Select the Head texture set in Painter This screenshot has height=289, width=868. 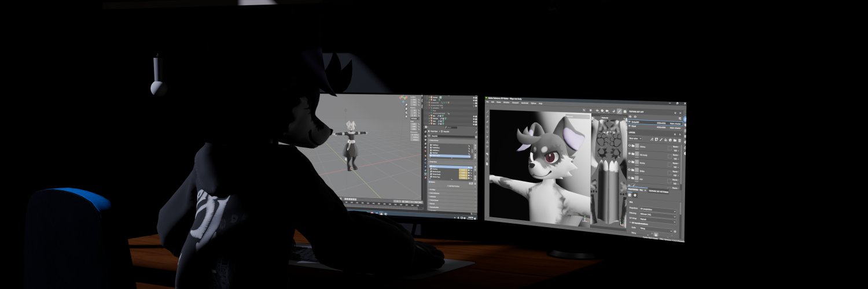[x=655, y=126]
